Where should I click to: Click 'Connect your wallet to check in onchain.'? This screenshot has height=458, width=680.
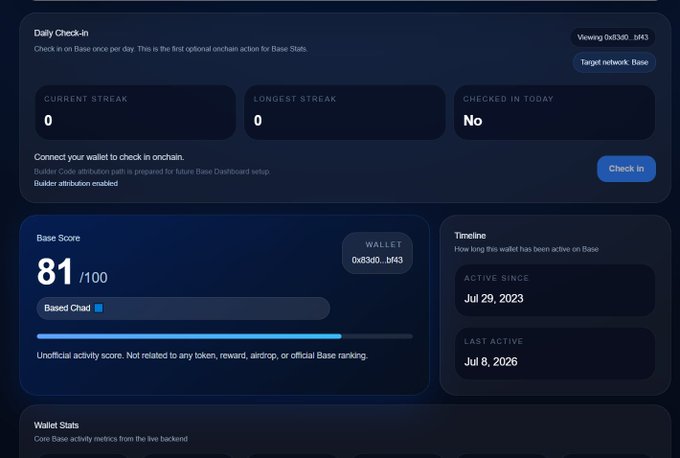[109, 157]
